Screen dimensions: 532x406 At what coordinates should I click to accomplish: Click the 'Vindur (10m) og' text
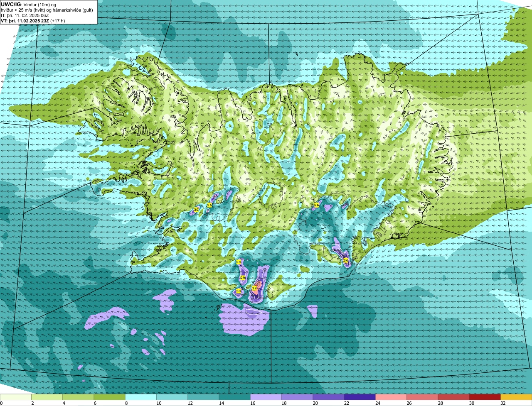[x=39, y=5]
